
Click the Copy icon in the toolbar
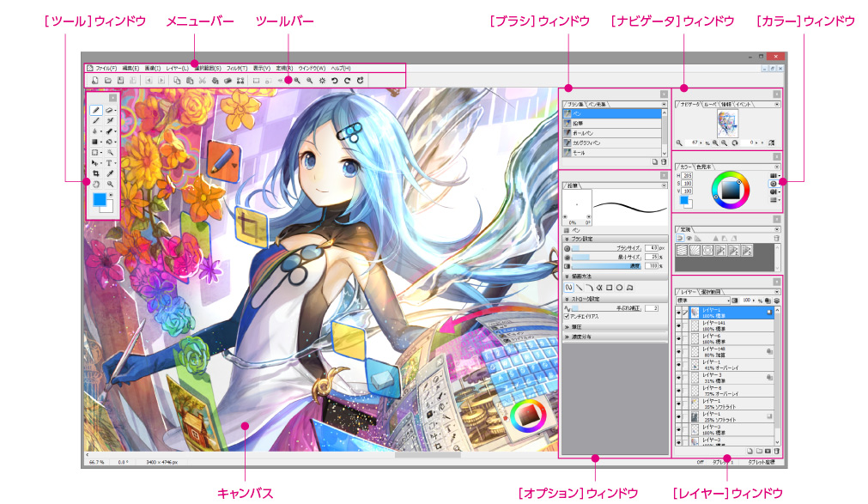click(x=177, y=81)
